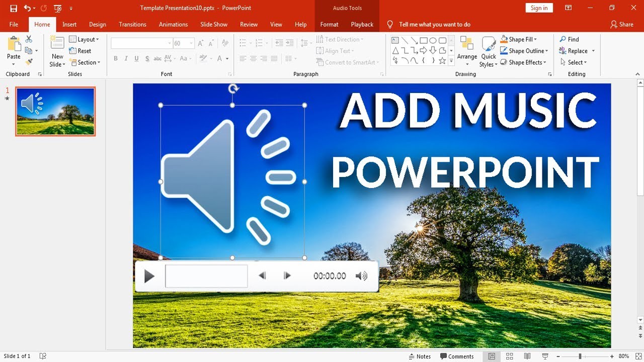Toggle Strikethrough formatting

157,58
